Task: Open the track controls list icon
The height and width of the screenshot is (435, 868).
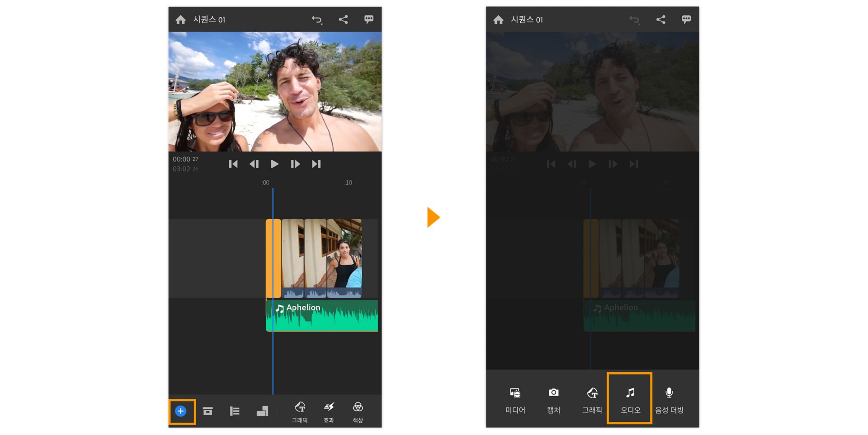Action: pos(235,411)
